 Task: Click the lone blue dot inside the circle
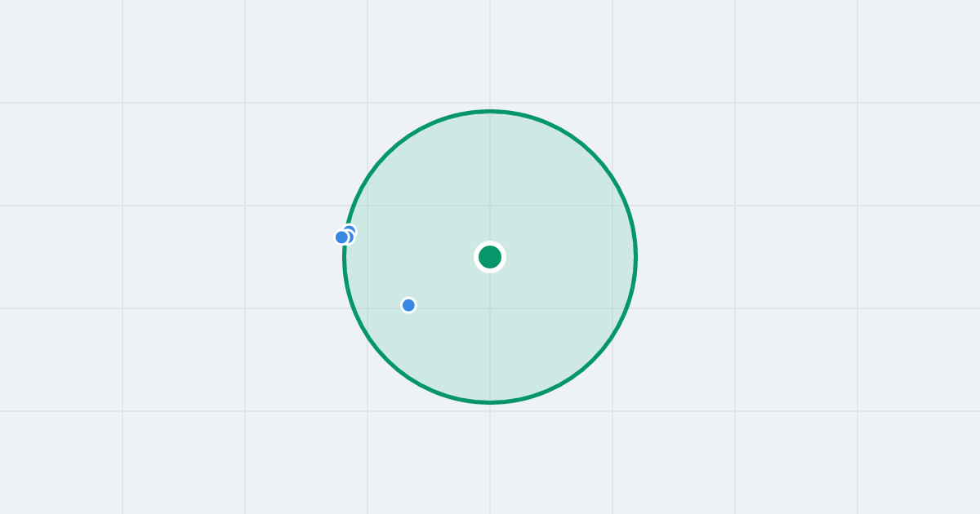coord(408,305)
